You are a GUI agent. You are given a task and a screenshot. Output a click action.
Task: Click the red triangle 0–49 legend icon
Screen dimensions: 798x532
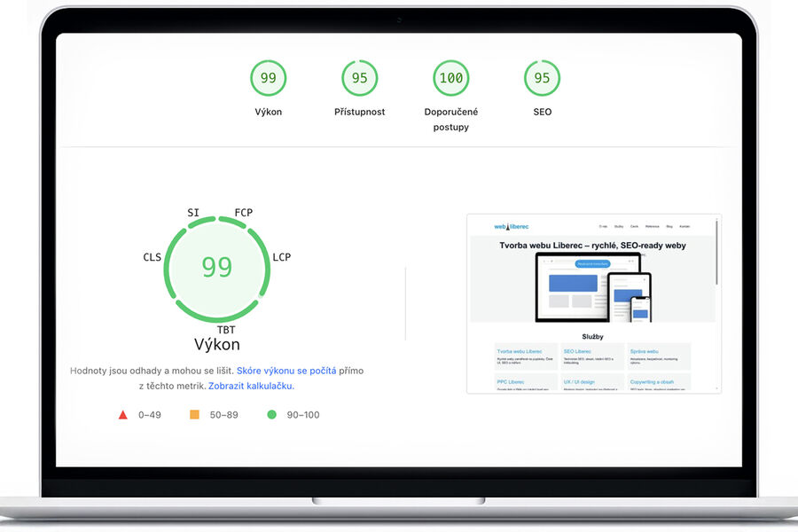point(122,414)
